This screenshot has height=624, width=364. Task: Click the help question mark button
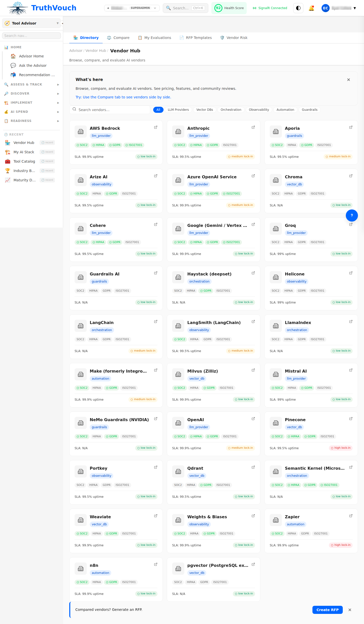tap(352, 216)
